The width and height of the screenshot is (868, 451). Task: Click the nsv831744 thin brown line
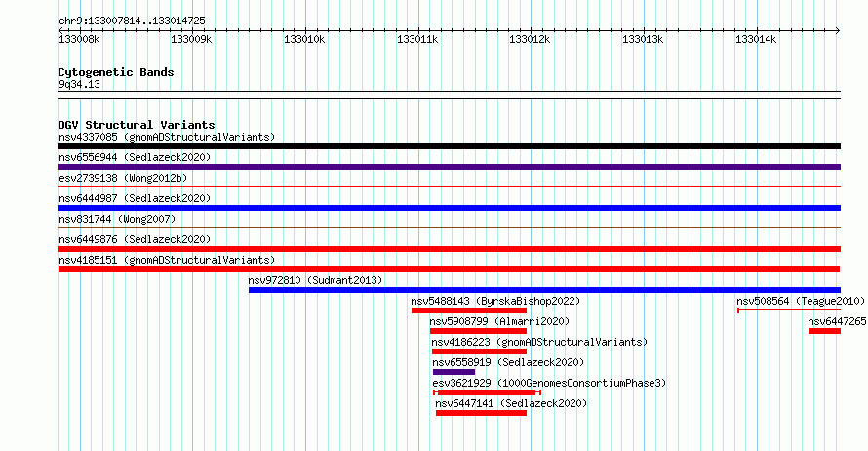(449, 228)
